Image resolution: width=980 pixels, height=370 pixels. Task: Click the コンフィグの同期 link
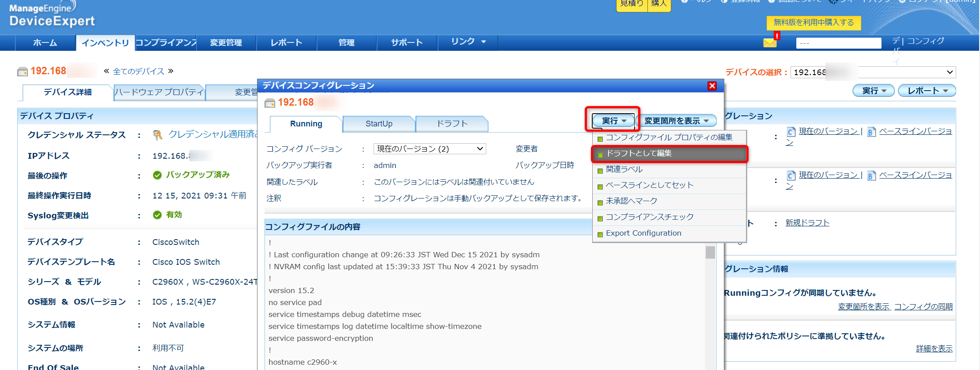pos(923,307)
